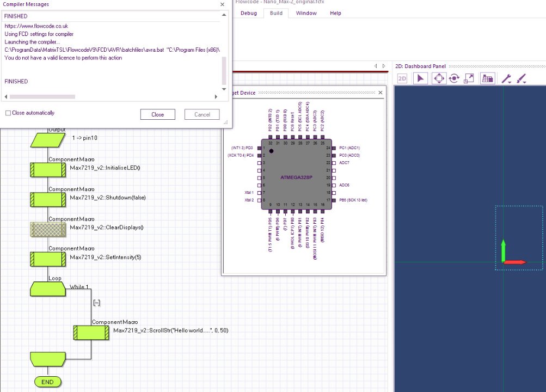Viewport: 546px width, 392px height.
Task: Switch to the Window menu tab
Action: (306, 13)
